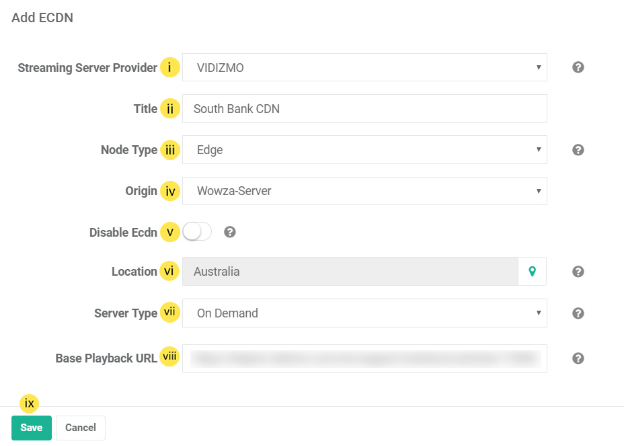624x446 pixels.
Task: Expand Server Type dropdown showing On Demand
Action: pos(365,313)
